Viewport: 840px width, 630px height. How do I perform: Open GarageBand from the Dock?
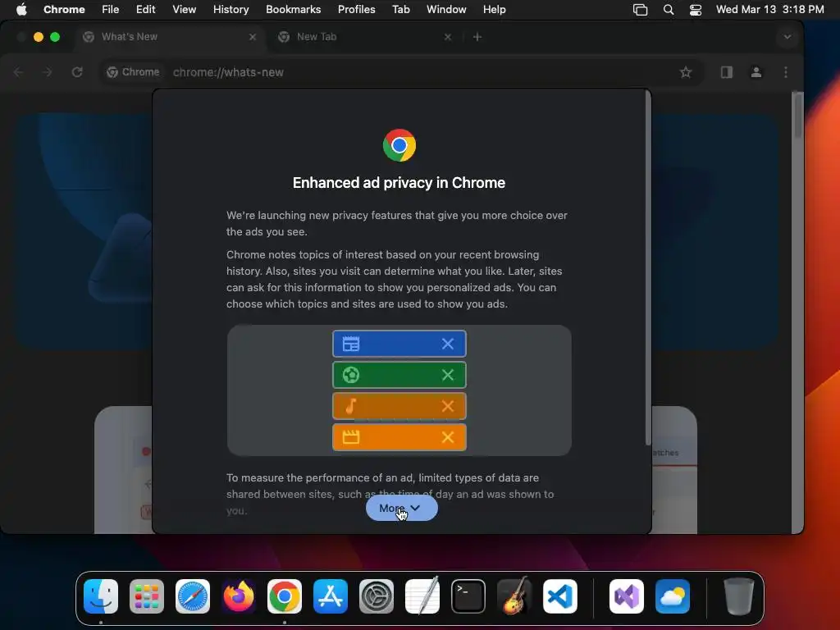click(x=514, y=596)
